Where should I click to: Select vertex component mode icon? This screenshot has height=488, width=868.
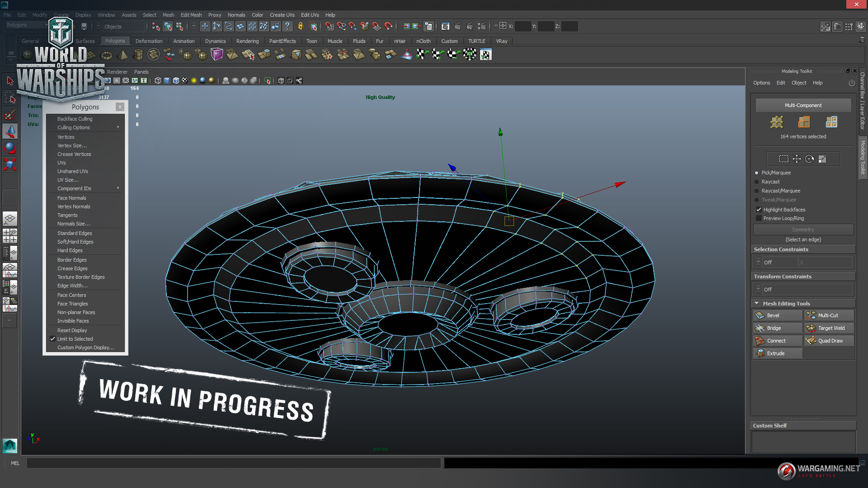click(x=777, y=122)
